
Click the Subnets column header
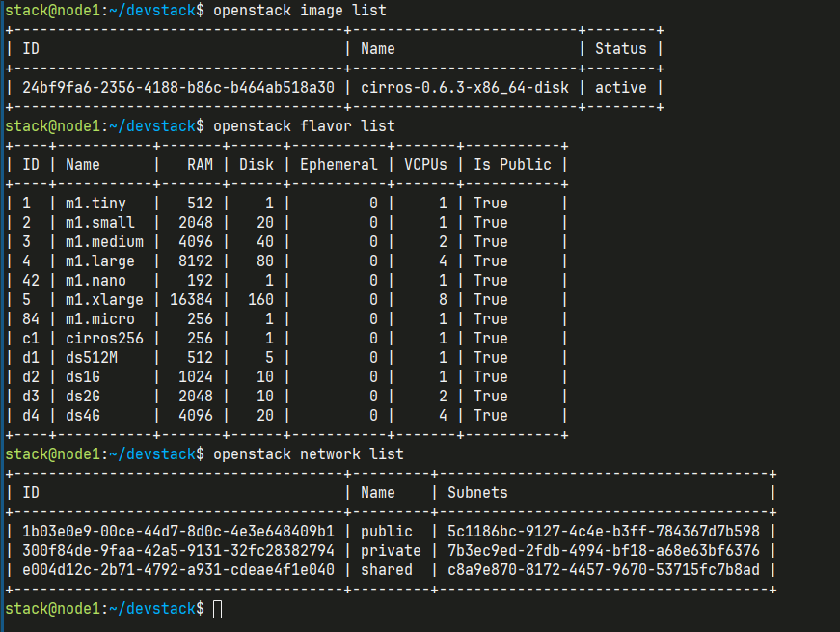(477, 493)
